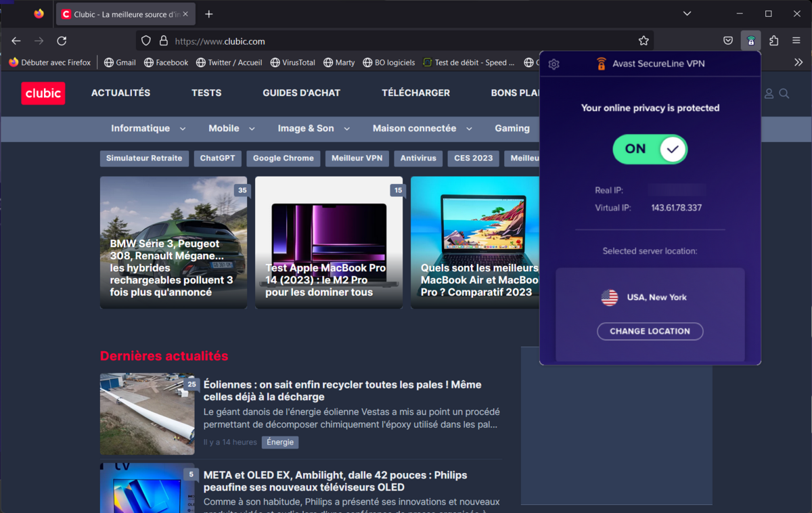Show more bookmarks overflow chevron
This screenshot has height=513, width=812.
[798, 62]
